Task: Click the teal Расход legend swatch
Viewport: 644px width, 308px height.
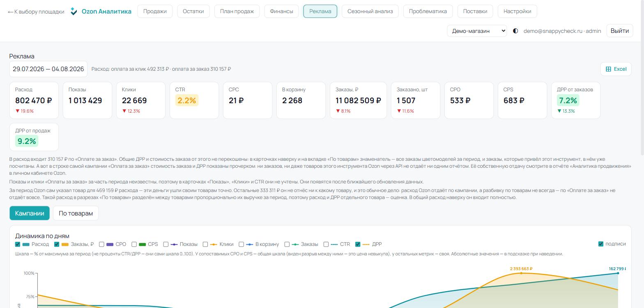Action: point(26,244)
